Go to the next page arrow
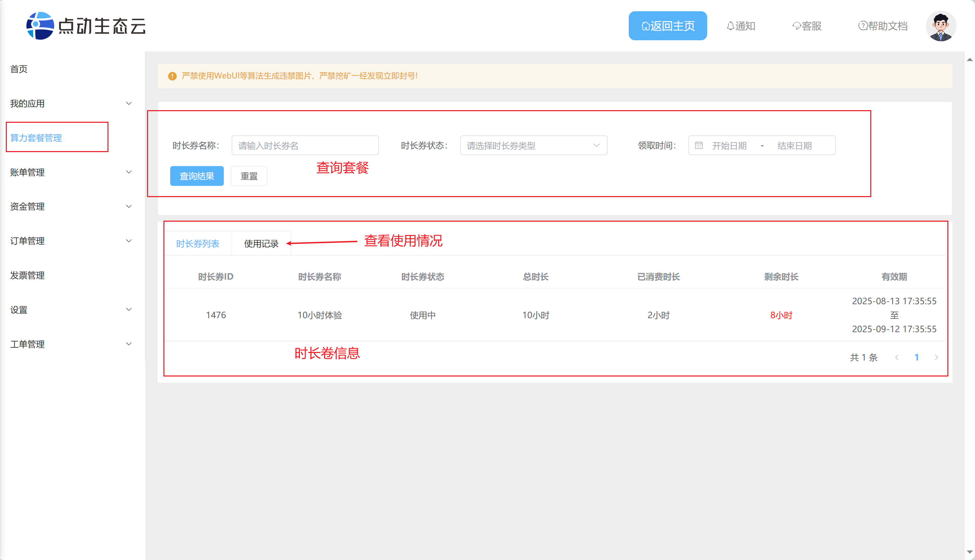 [x=936, y=357]
